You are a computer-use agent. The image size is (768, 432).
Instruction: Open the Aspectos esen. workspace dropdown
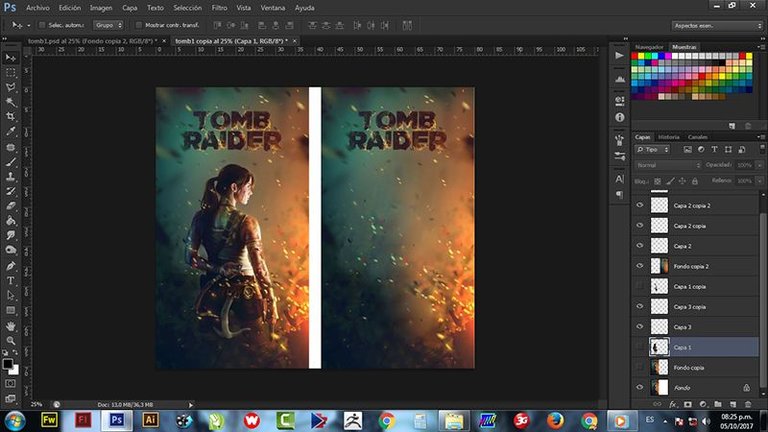pos(717,25)
